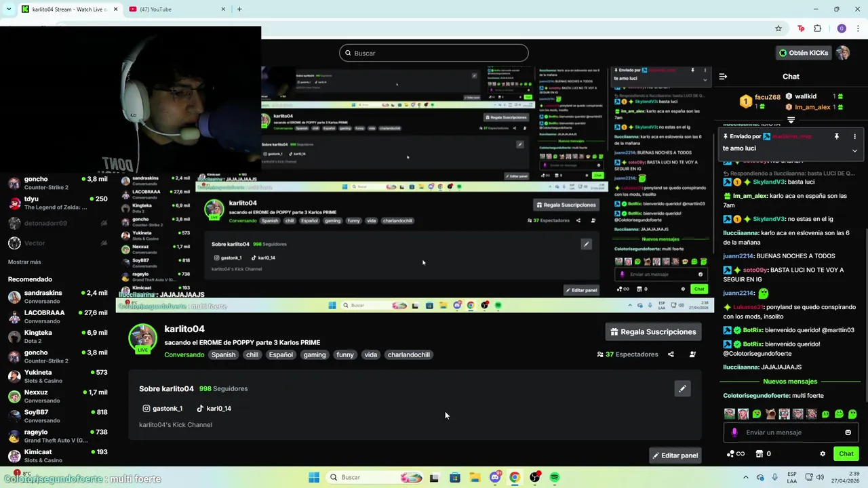Collapse the gift leaderboard handle
This screenshot has height=488, width=868.
(x=791, y=120)
